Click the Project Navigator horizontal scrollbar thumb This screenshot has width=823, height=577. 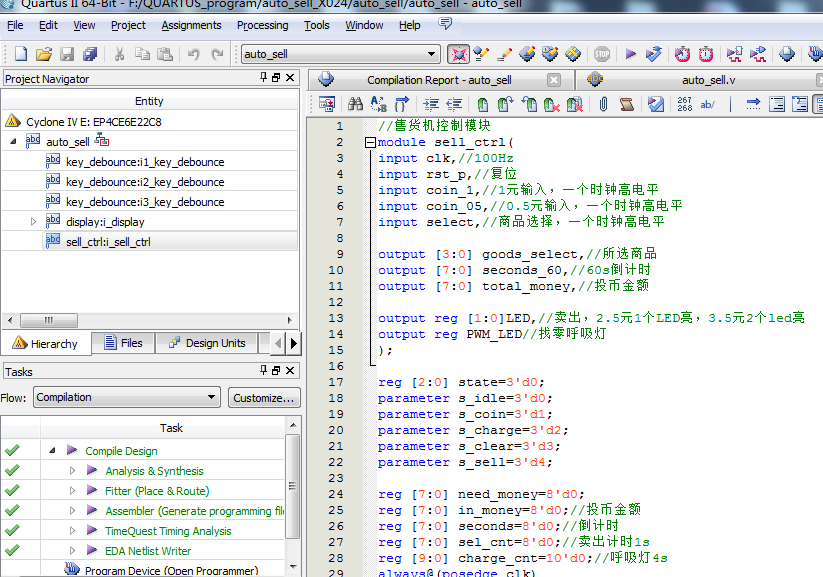pos(49,320)
